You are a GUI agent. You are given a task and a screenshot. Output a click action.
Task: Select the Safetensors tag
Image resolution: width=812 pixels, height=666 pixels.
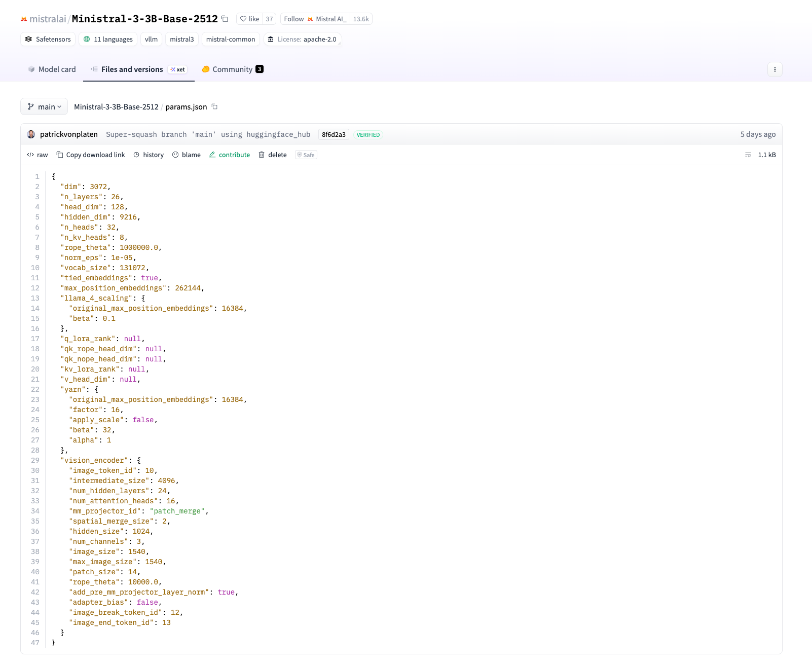(x=48, y=39)
